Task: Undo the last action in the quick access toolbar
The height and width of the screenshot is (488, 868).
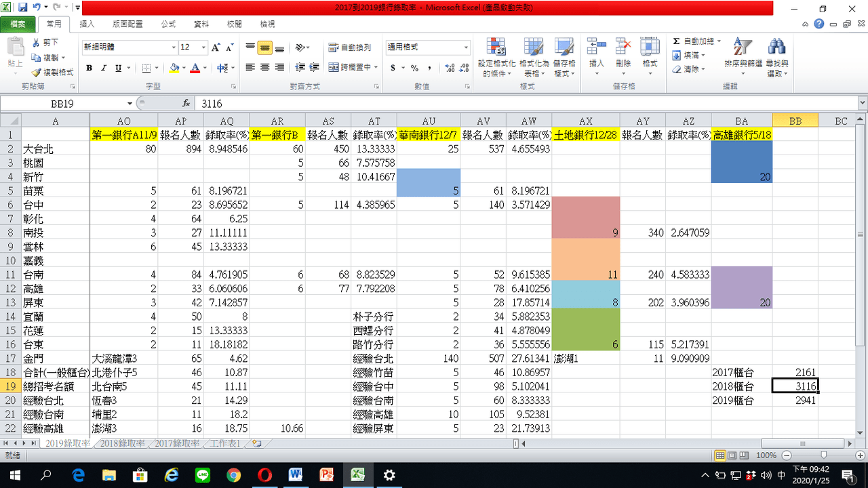Action: tap(36, 8)
